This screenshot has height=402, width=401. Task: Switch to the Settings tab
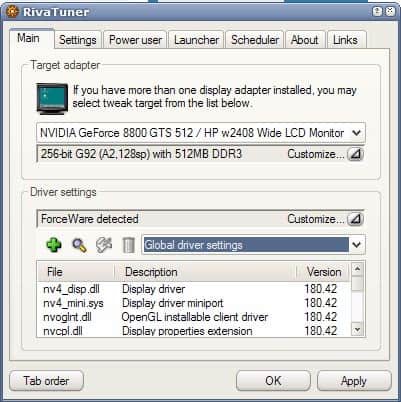click(x=78, y=40)
